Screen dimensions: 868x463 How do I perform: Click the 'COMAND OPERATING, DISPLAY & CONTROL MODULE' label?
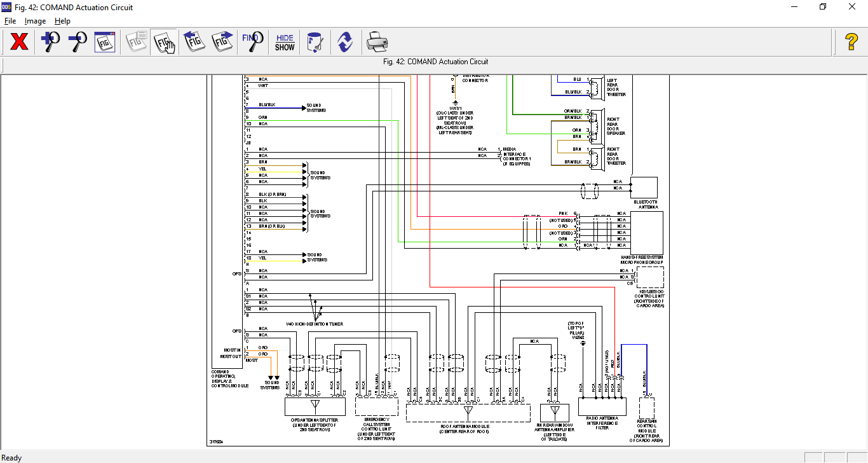click(230, 378)
